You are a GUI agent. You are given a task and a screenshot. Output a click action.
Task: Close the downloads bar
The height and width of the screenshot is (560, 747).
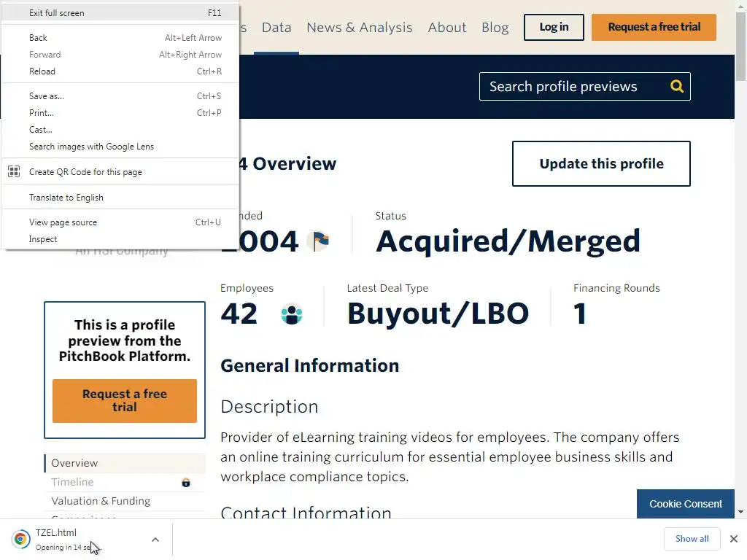point(734,539)
